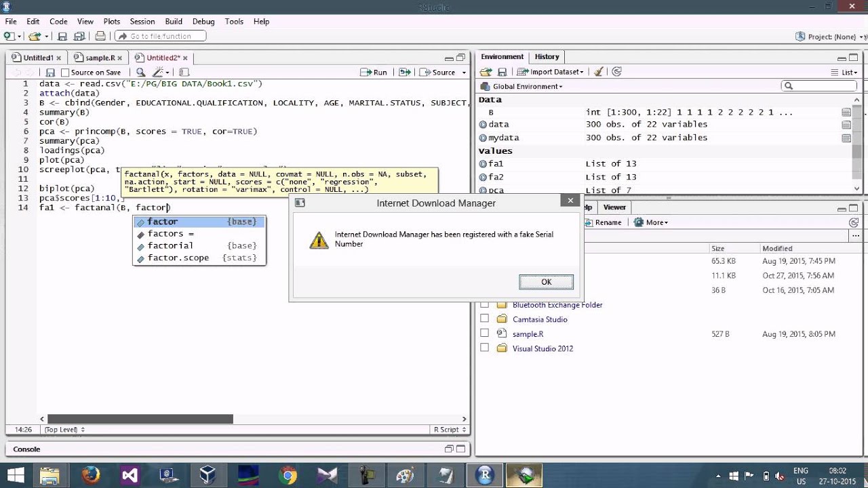The height and width of the screenshot is (488, 868).
Task: Click the Print icon in main toolbar
Action: click(100, 36)
